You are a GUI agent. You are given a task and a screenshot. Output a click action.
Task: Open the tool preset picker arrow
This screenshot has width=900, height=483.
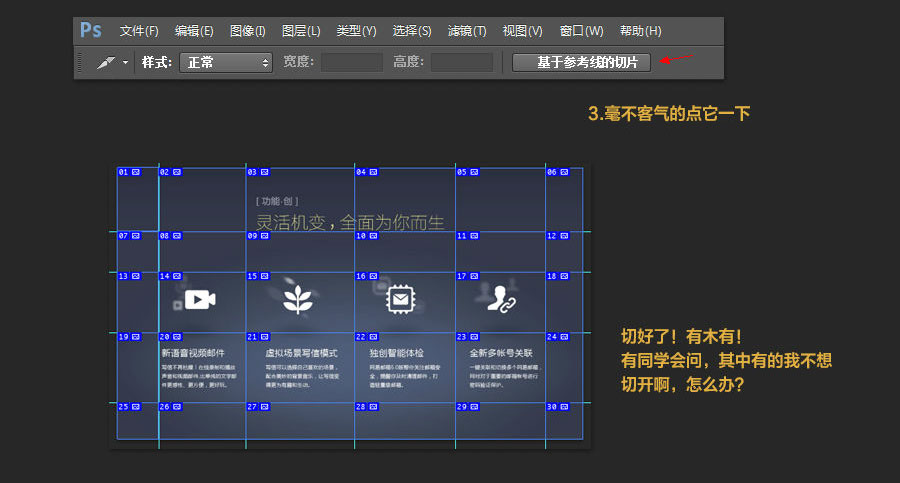126,63
